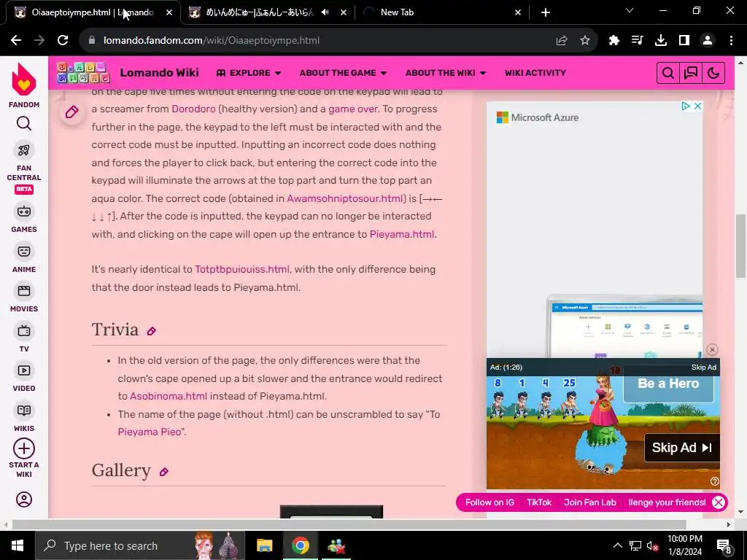Open the user profile icon in sidebar
Viewport: 747px width, 560px height.
(x=24, y=499)
